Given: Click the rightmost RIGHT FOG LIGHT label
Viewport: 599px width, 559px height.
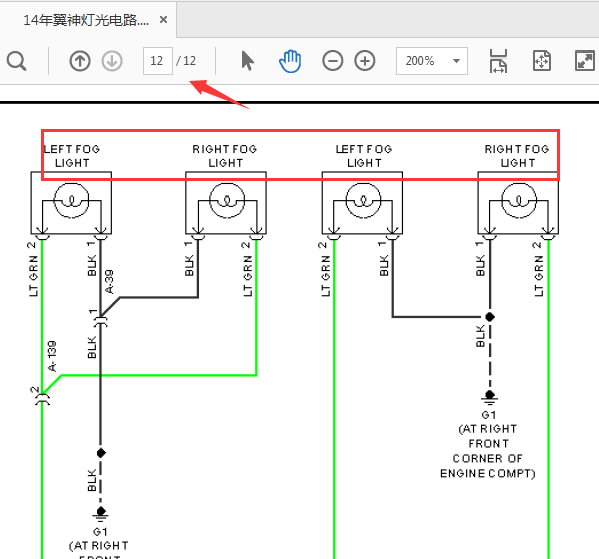Looking at the screenshot, I should (517, 156).
